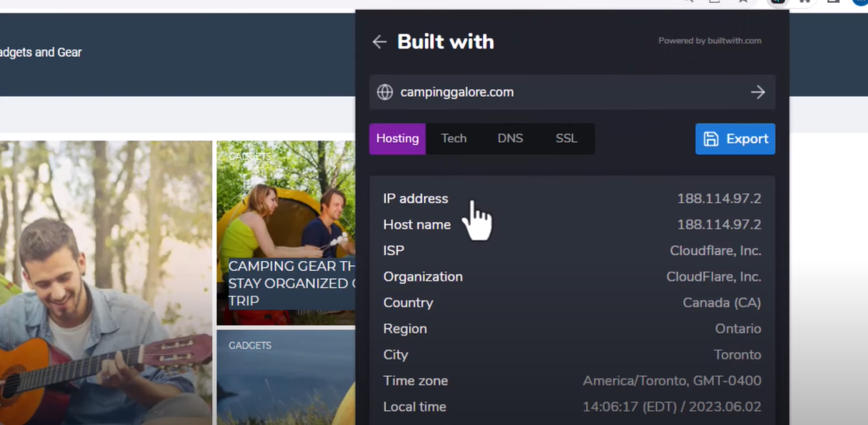The width and height of the screenshot is (868, 425).
Task: Click the campinggalore.com domain input field
Action: tap(572, 92)
